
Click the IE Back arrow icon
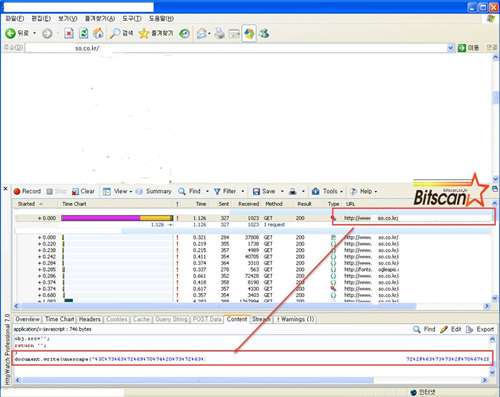pyautogui.click(x=10, y=33)
